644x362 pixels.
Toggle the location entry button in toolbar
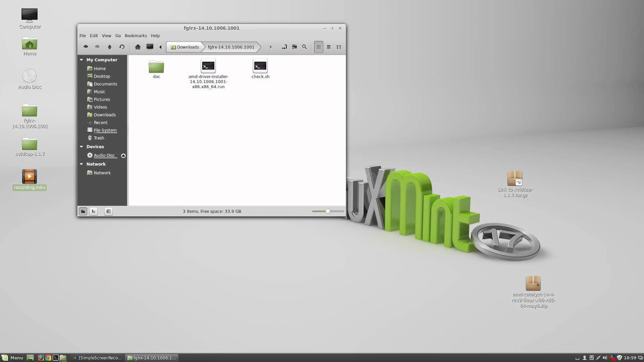(x=284, y=47)
